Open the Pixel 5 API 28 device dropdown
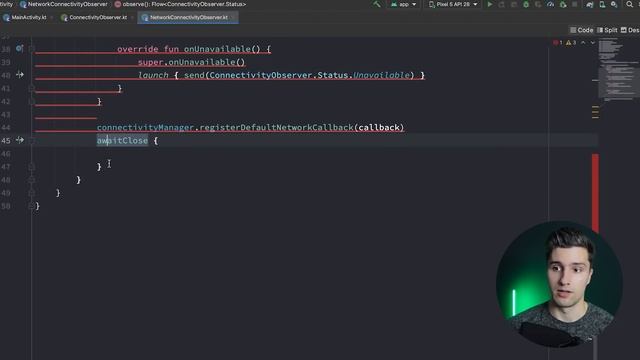This screenshot has width=640, height=360. tap(453, 4)
